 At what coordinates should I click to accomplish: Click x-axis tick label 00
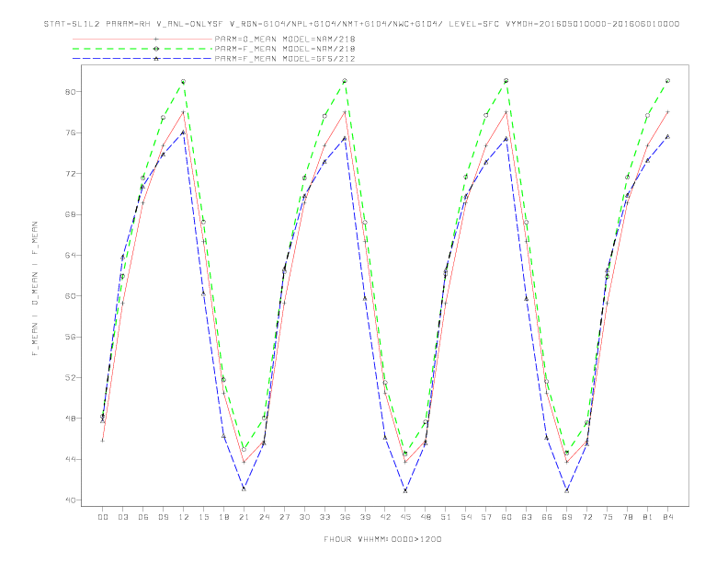tap(103, 517)
